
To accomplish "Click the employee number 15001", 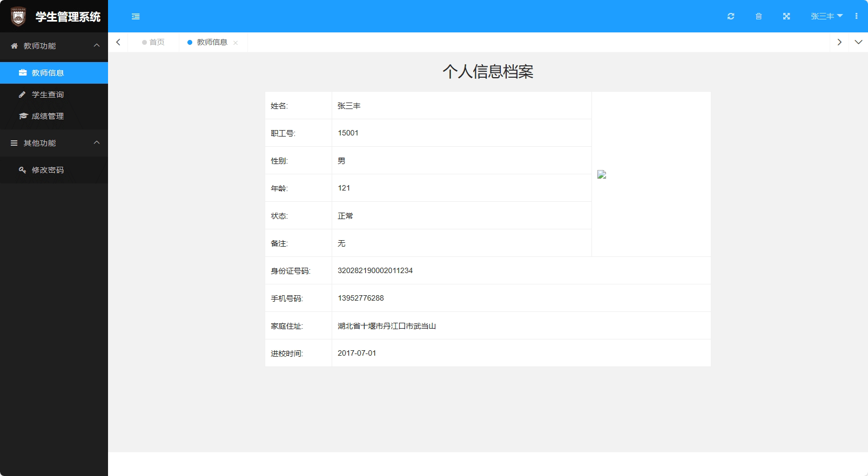I will (348, 133).
